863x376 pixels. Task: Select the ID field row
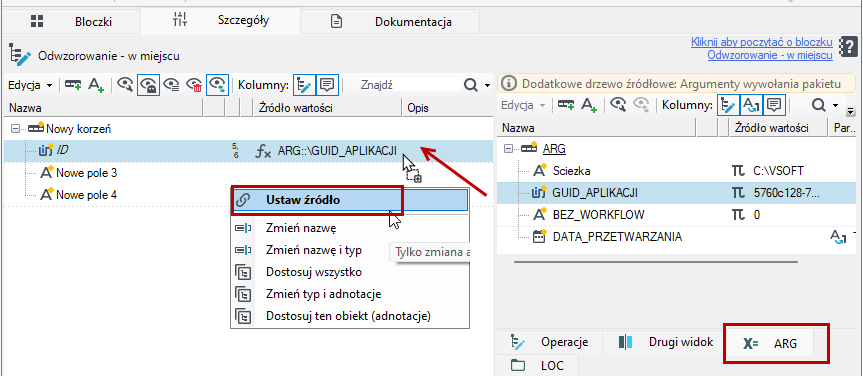[248, 151]
